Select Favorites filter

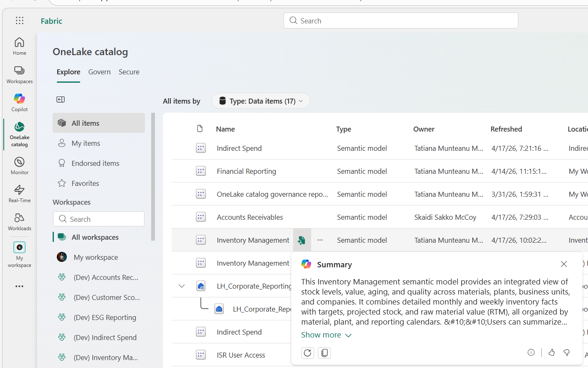tap(99, 183)
